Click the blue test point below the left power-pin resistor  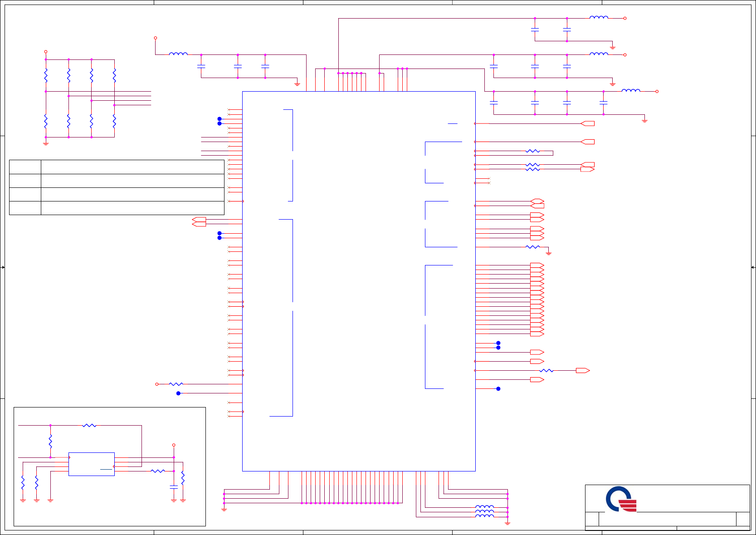tap(178, 393)
